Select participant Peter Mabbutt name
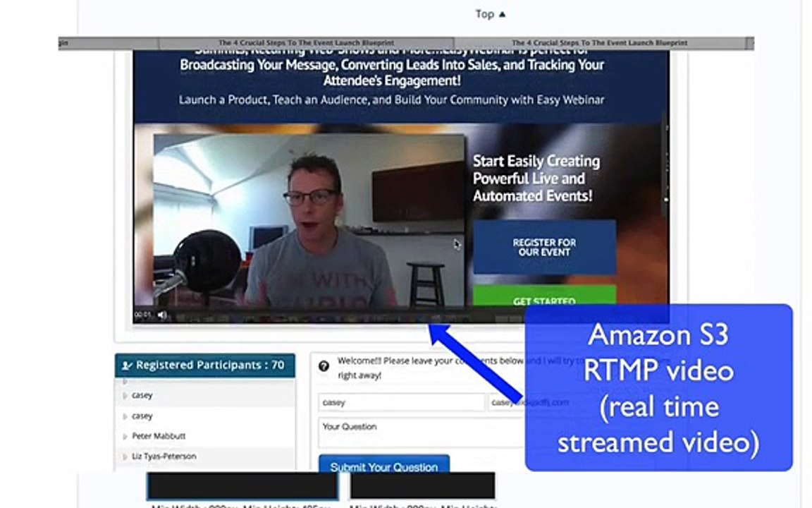Viewport: 812px width, 508px height. click(x=159, y=436)
